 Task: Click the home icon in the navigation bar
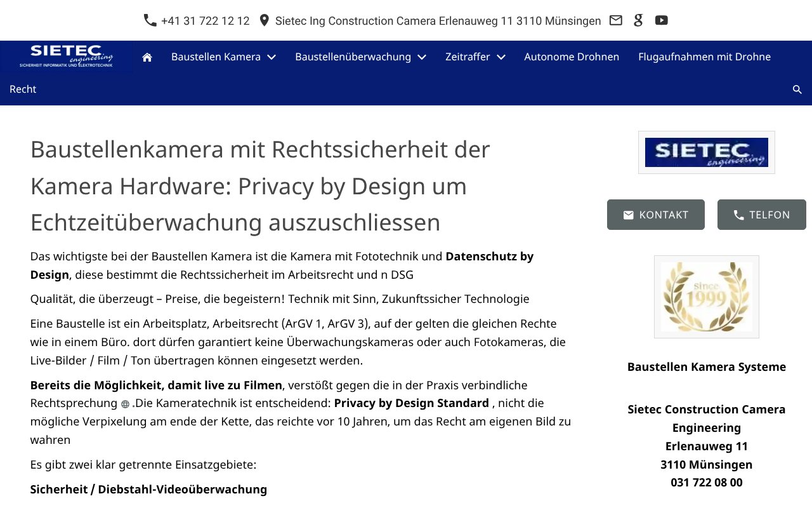tap(147, 57)
